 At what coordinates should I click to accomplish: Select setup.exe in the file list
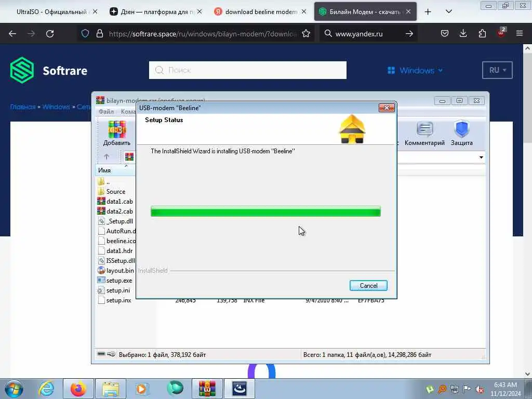(x=116, y=280)
